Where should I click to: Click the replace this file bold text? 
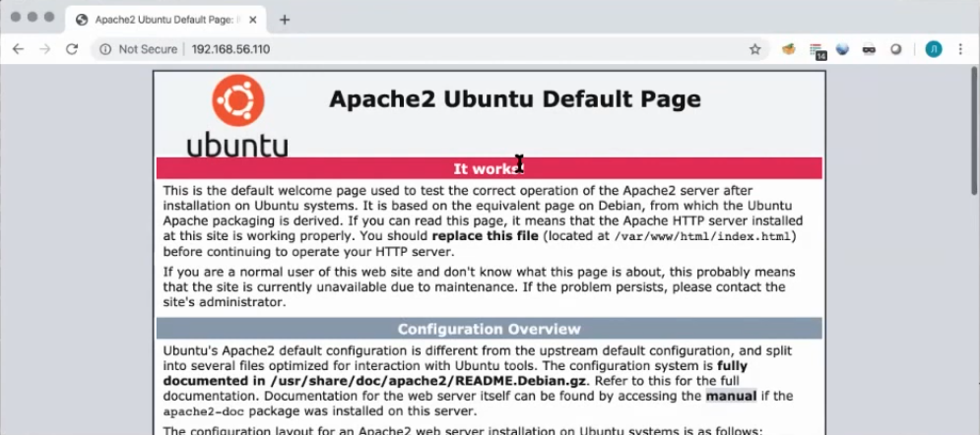click(x=485, y=236)
